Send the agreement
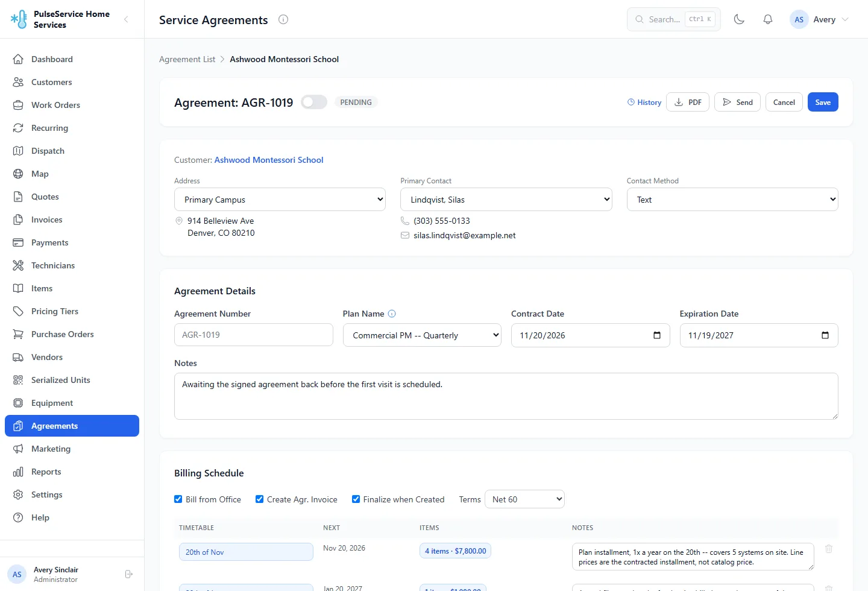This screenshot has width=868, height=591. tap(737, 102)
